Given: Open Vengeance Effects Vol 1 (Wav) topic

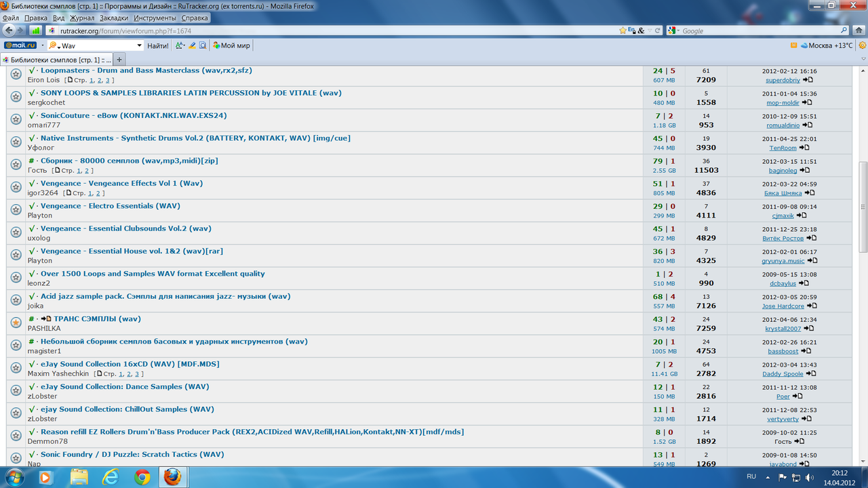Looking at the screenshot, I should click(x=121, y=183).
